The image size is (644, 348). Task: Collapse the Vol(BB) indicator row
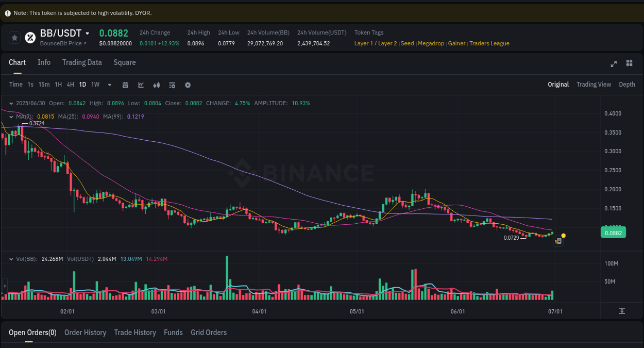pos(12,259)
